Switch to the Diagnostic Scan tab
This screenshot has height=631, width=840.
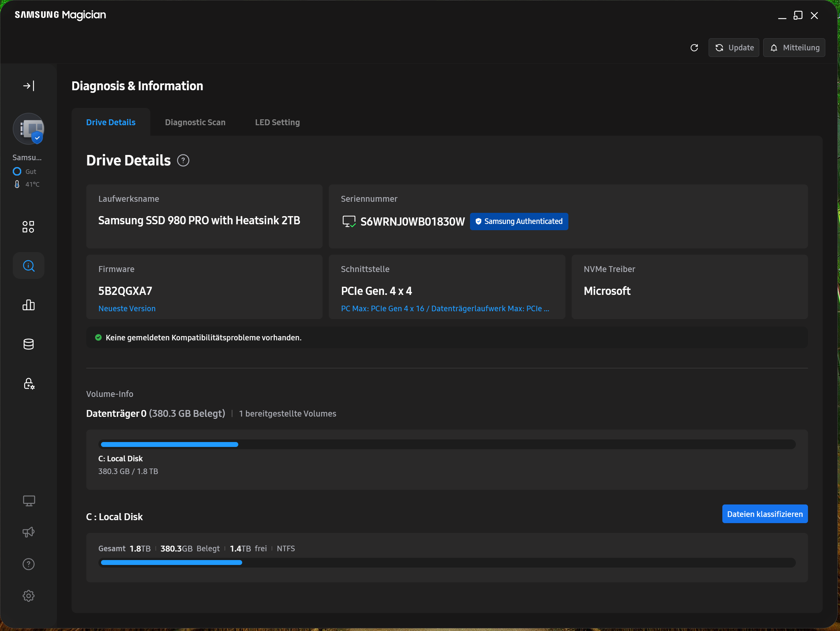click(195, 122)
